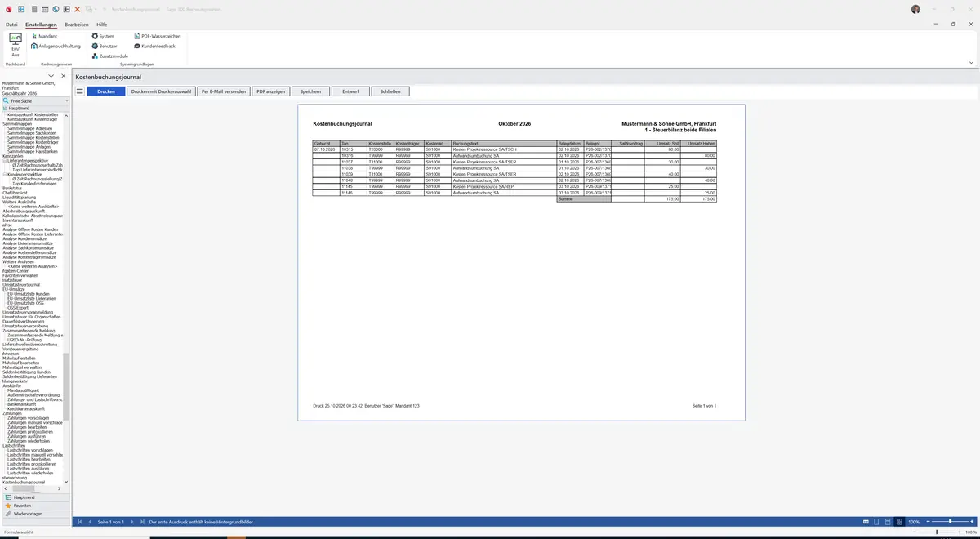Open PDF-Wasserzeichen settings
Screen dimensions: 980x539
click(x=157, y=37)
